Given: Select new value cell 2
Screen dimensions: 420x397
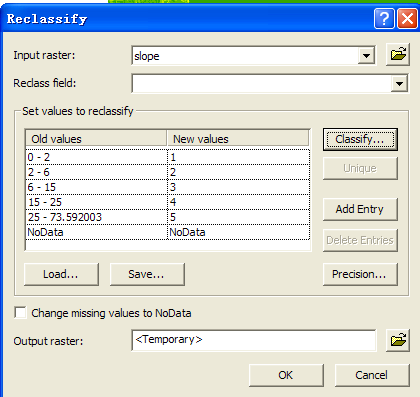Looking at the screenshot, I should pos(239,172).
